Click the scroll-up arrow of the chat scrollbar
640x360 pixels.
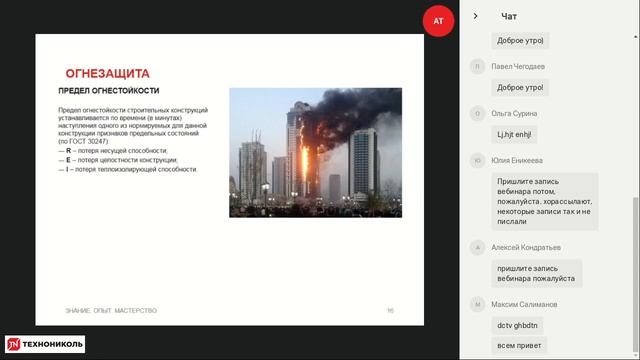click(x=636, y=37)
